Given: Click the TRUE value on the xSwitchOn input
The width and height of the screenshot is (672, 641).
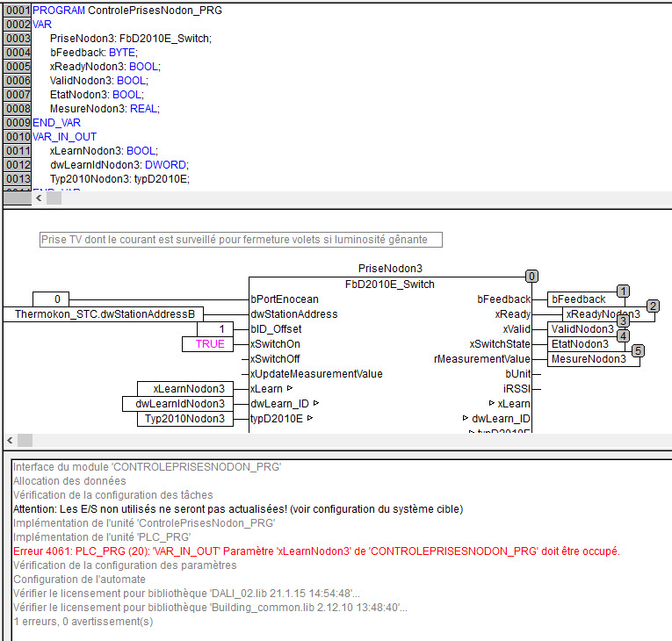Looking at the screenshot, I should [x=210, y=344].
